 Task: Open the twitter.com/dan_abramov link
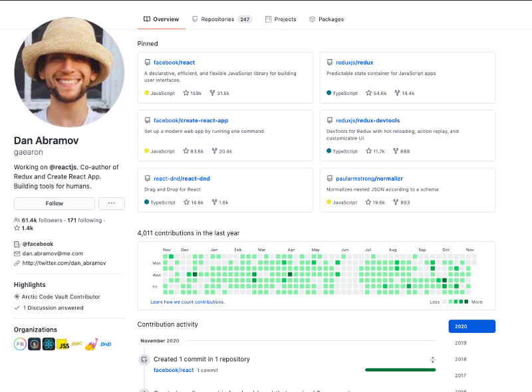pyautogui.click(x=64, y=263)
